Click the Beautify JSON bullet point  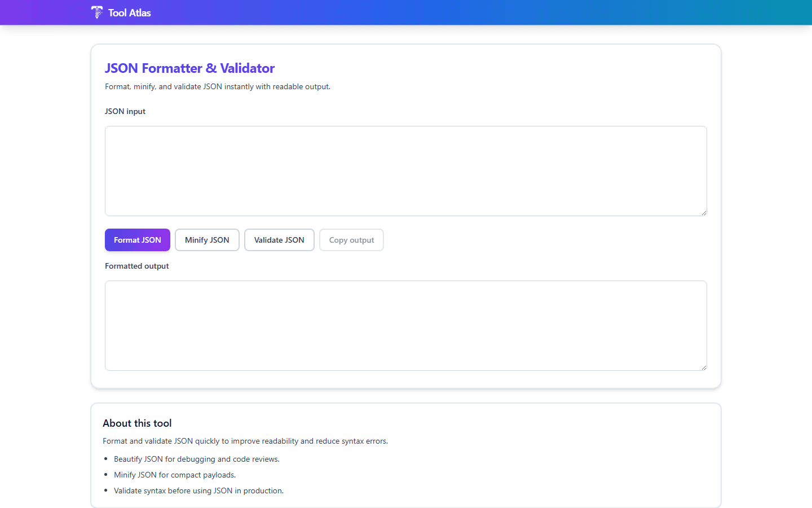point(197,459)
